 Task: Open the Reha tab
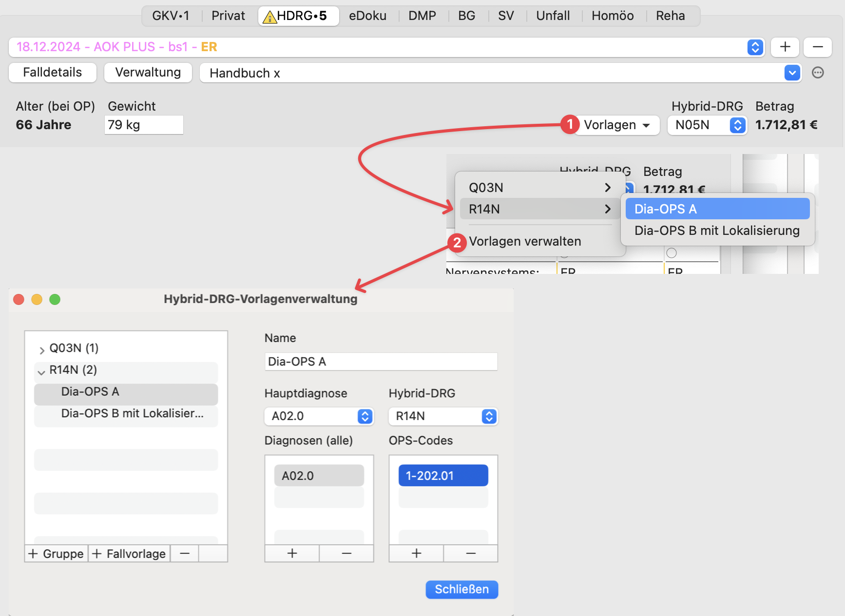click(670, 16)
